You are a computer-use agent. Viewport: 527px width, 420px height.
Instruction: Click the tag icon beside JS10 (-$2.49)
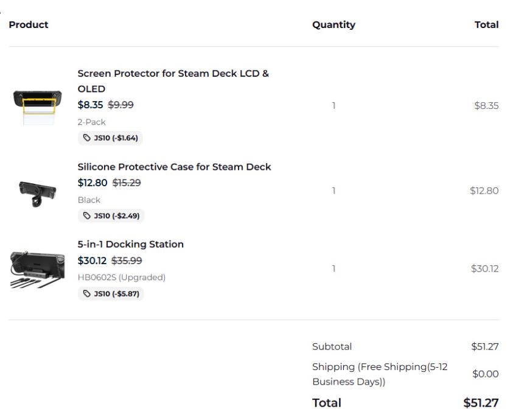pos(86,216)
